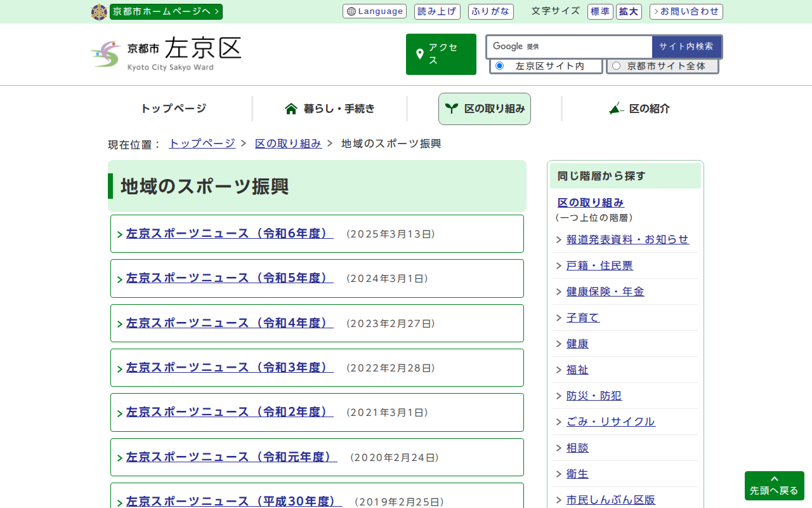Click the up arrow in 先頭へ戻る
The height and width of the screenshot is (508, 812).
pyautogui.click(x=774, y=479)
